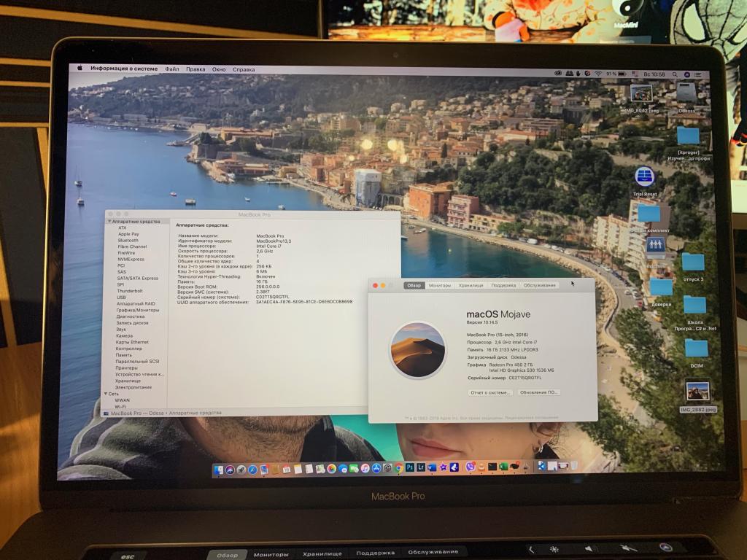Viewport: 747px width, 560px height.
Task: Click the 'MacBookPro13,3' model identifier value
Action: coord(274,241)
